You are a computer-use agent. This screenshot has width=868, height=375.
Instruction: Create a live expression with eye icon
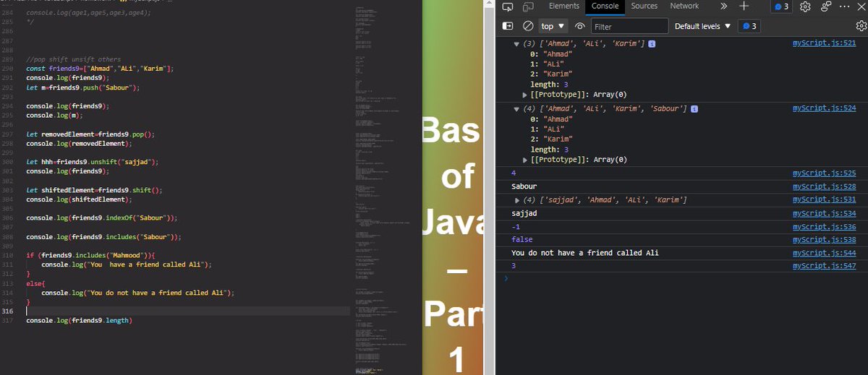click(x=580, y=26)
